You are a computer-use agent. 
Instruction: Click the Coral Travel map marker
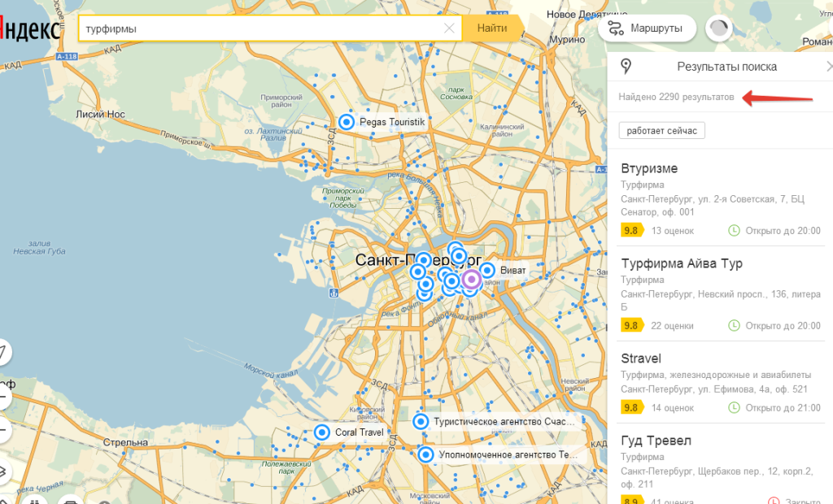pyautogui.click(x=322, y=432)
